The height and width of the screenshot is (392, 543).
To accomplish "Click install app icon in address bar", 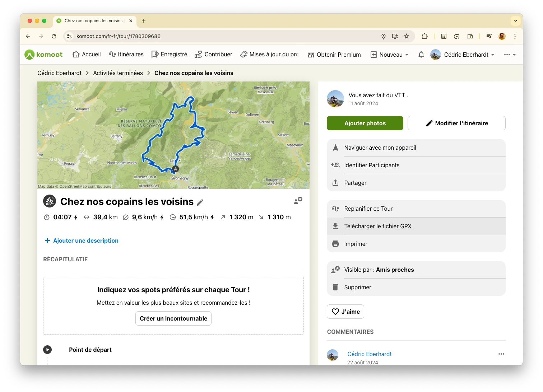I will point(395,36).
